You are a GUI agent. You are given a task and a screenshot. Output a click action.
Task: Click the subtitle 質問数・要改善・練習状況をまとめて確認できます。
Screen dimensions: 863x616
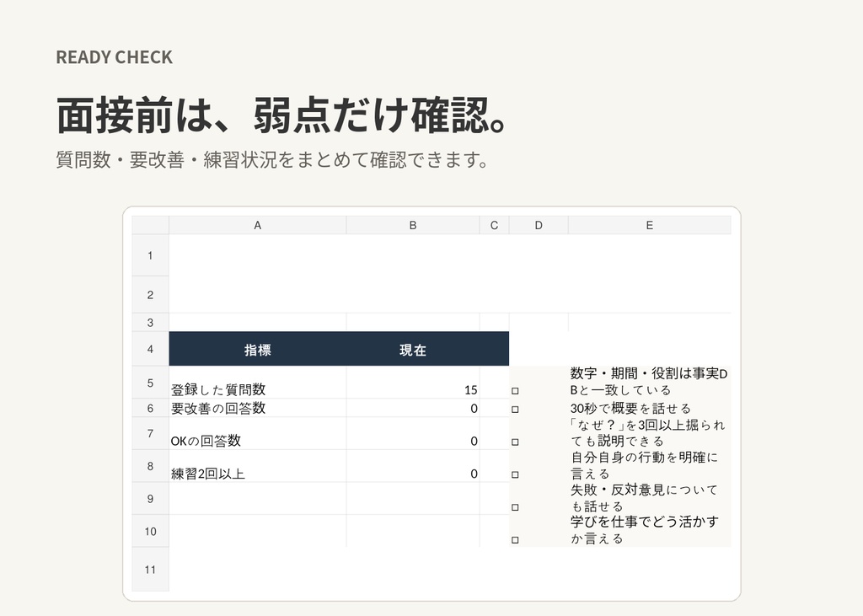272,160
